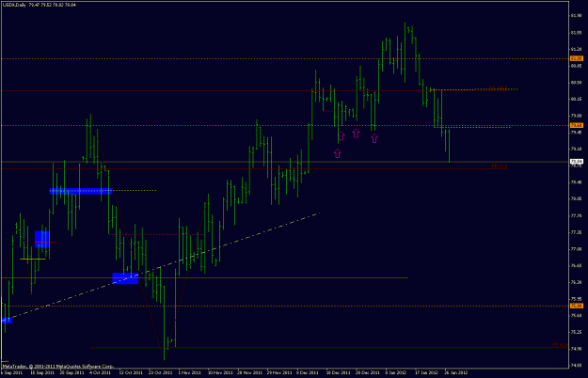Click the 1 Nov 2011 date label
This screenshot has width=588, height=378.
[190, 372]
